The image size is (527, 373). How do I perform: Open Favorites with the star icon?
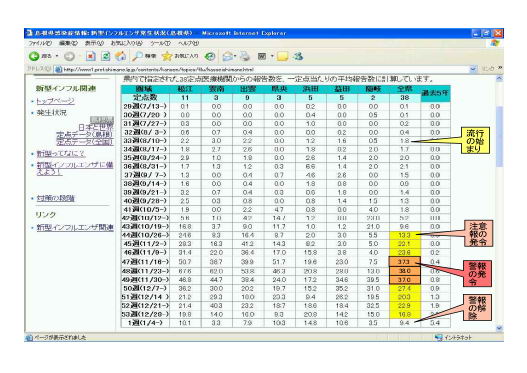(167, 56)
